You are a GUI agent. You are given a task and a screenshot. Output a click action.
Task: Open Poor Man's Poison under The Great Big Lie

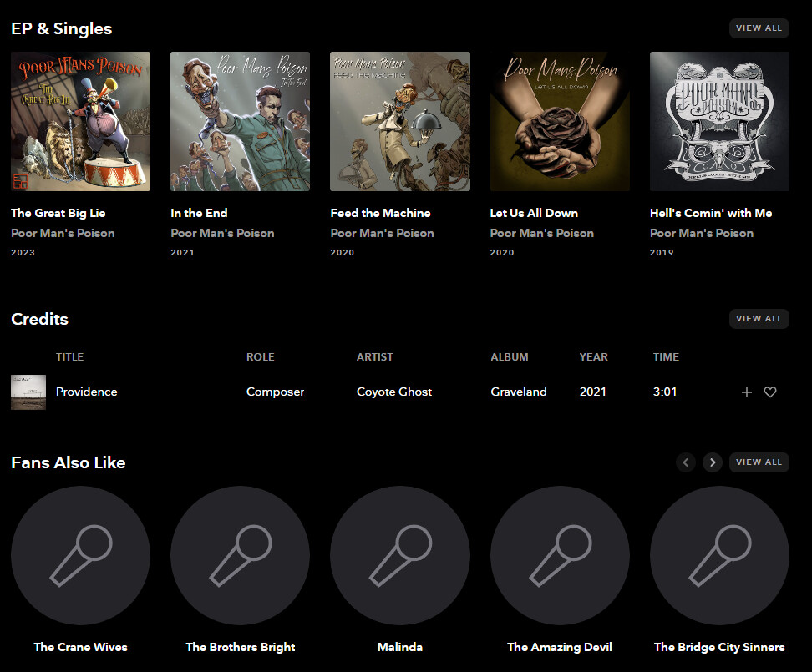point(63,233)
